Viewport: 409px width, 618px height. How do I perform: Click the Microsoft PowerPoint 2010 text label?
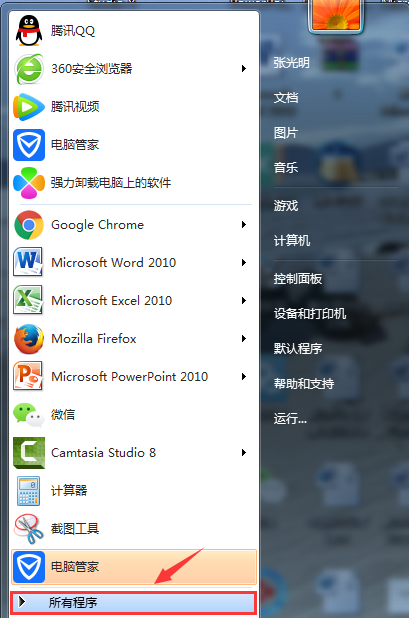[130, 376]
